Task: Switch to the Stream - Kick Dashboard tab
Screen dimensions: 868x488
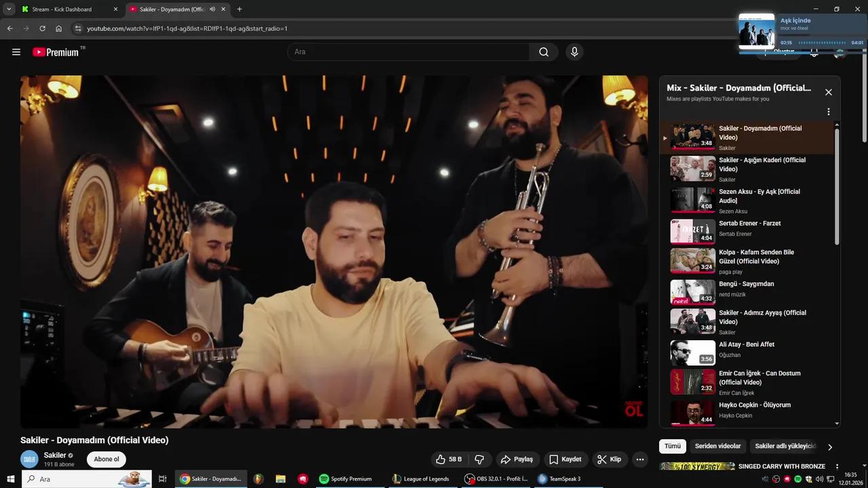Action: tap(61, 9)
